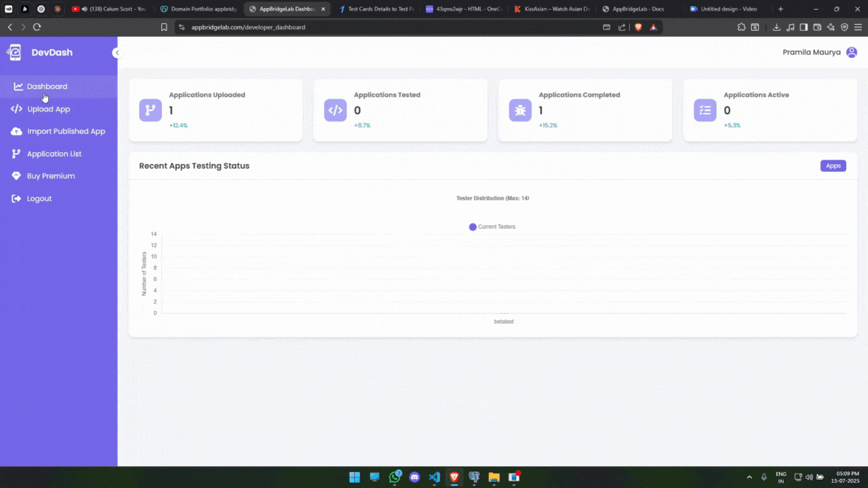Switch to the Untitled design Video tab
Image resolution: width=868 pixels, height=488 pixels.
(x=728, y=9)
